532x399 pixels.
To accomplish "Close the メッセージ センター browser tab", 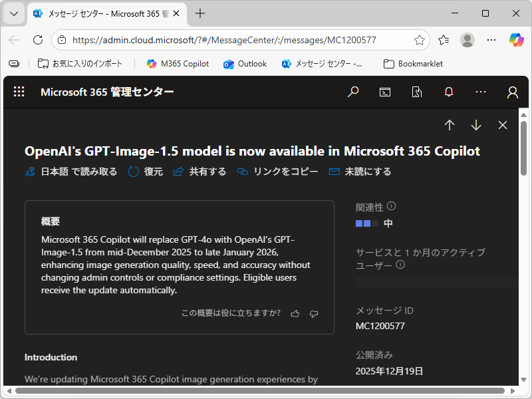I will point(176,13).
